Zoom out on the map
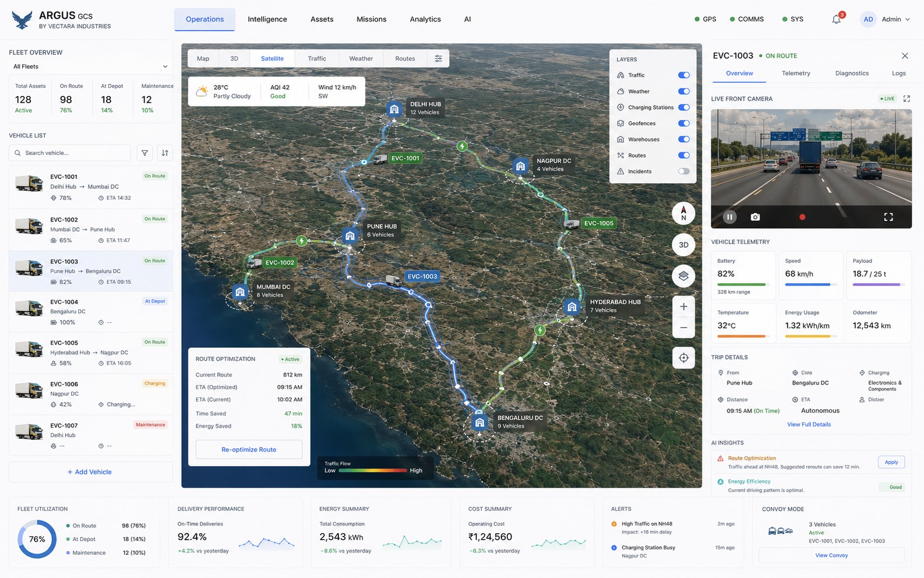 (x=683, y=327)
